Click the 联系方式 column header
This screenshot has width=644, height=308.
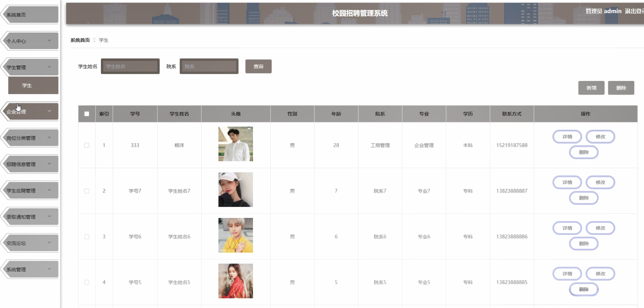click(512, 114)
